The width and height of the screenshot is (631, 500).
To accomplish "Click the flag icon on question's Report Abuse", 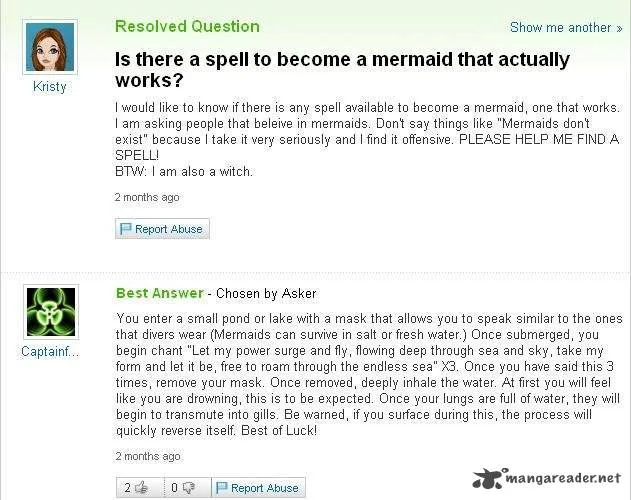I will [x=126, y=229].
